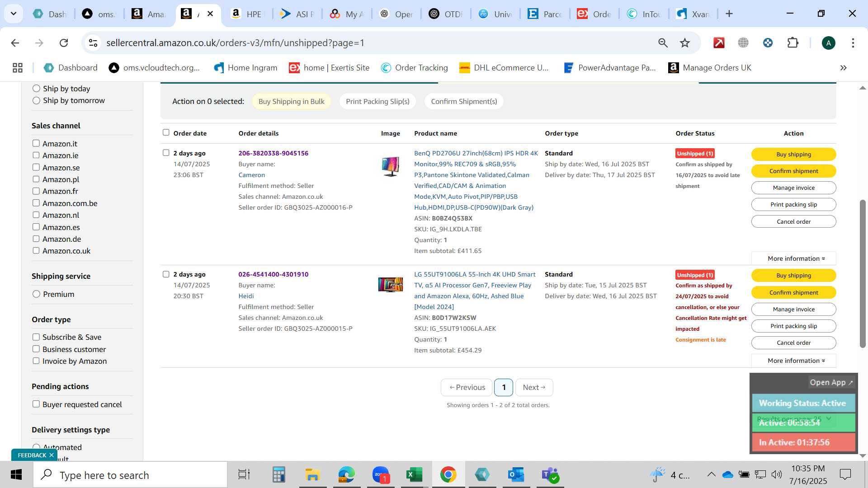The height and width of the screenshot is (488, 868).
Task: Go back using the browser back arrow
Action: (x=15, y=43)
